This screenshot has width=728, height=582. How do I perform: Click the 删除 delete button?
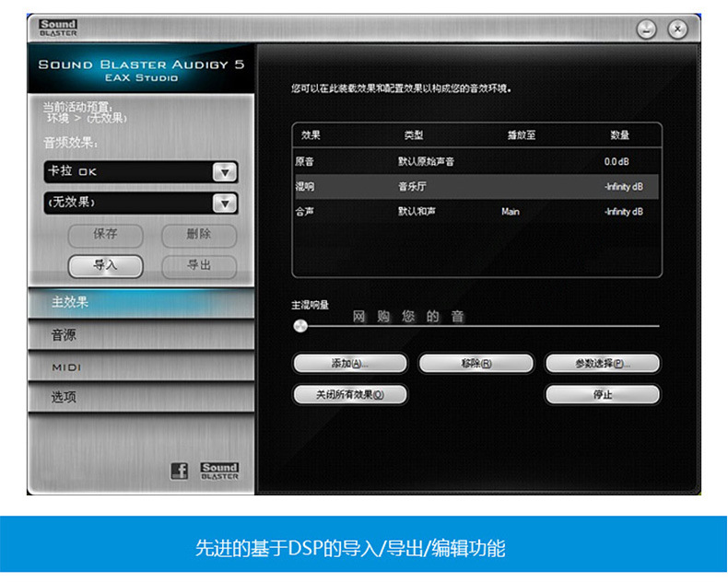199,235
